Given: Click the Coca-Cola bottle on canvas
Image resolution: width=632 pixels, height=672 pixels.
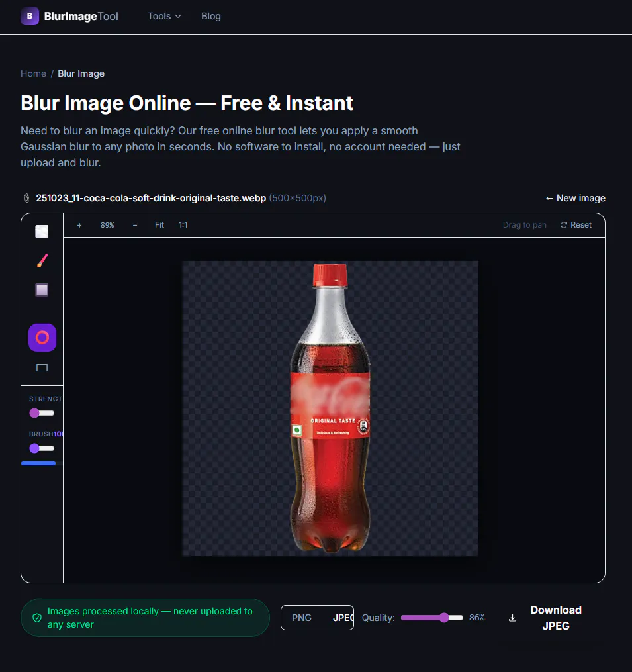Looking at the screenshot, I should click(330, 408).
